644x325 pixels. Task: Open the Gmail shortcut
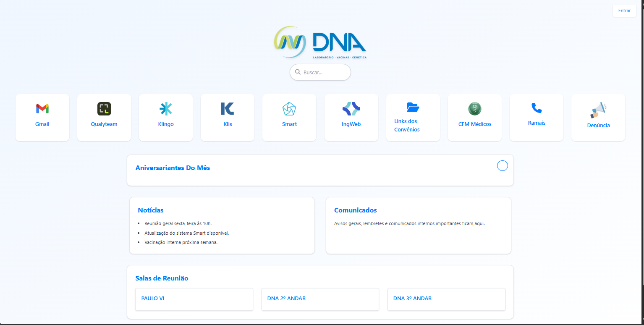[x=42, y=117]
